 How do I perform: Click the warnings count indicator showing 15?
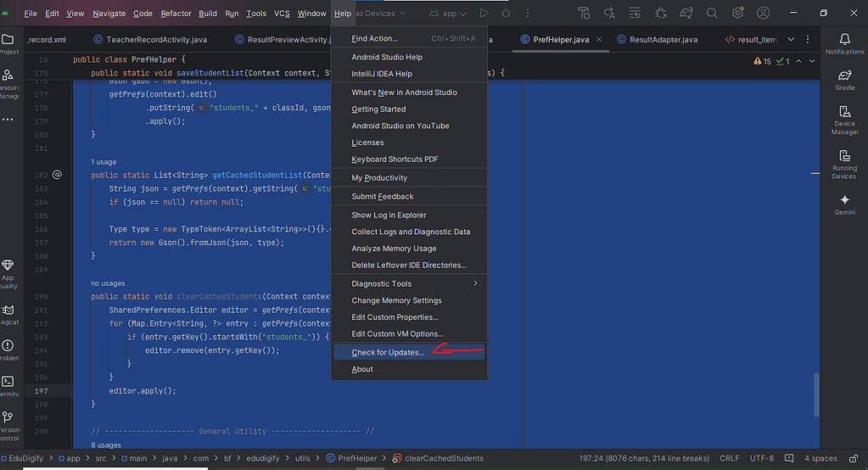click(x=762, y=61)
